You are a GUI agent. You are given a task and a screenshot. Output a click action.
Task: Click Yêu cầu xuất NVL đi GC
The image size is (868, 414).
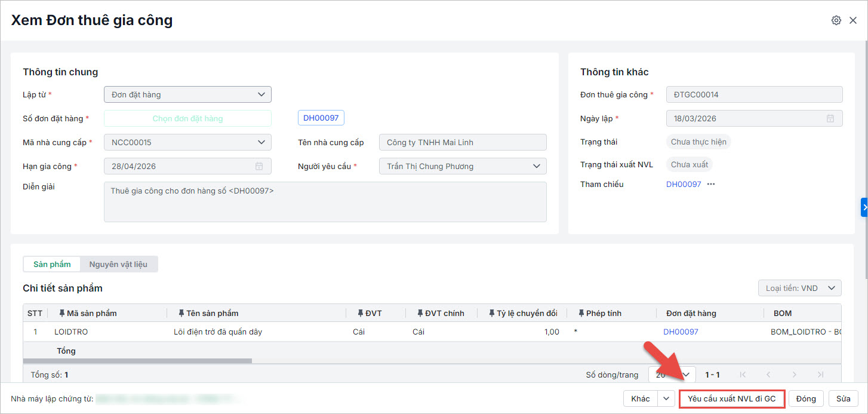[731, 398]
